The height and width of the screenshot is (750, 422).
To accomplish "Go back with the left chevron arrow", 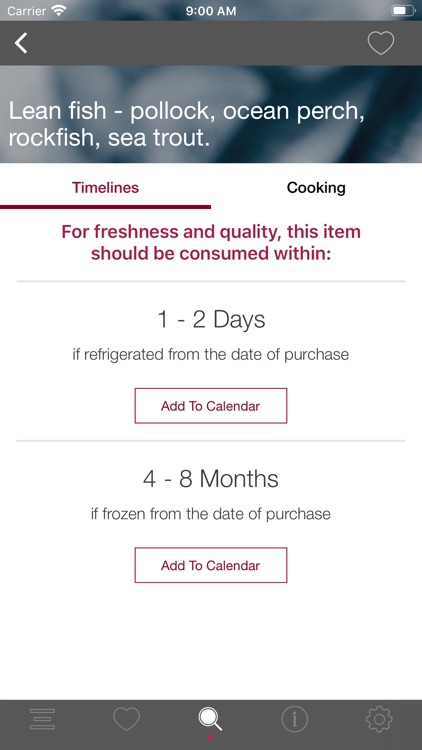I will (21, 43).
